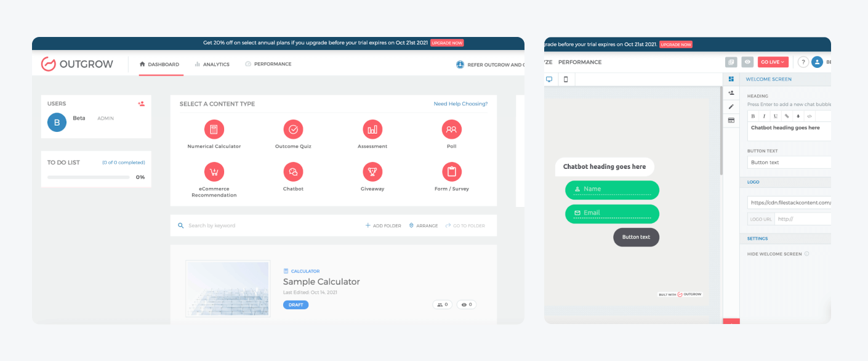Toggle italic formatting in heading editor
Image resolution: width=868 pixels, height=361 pixels.
[764, 116]
